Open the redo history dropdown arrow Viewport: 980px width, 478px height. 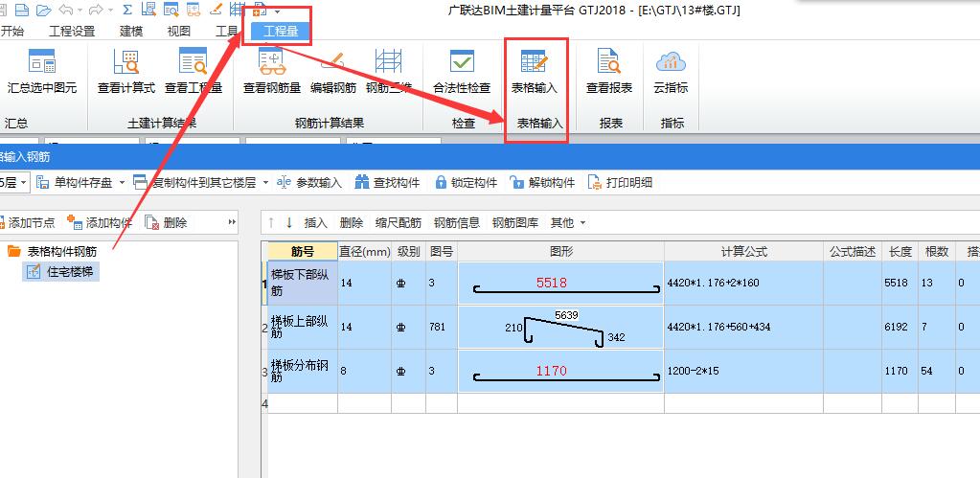[x=110, y=11]
